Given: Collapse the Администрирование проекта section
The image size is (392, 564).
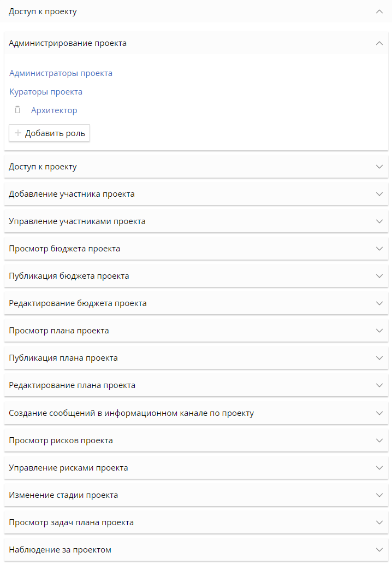Looking at the screenshot, I should [379, 43].
